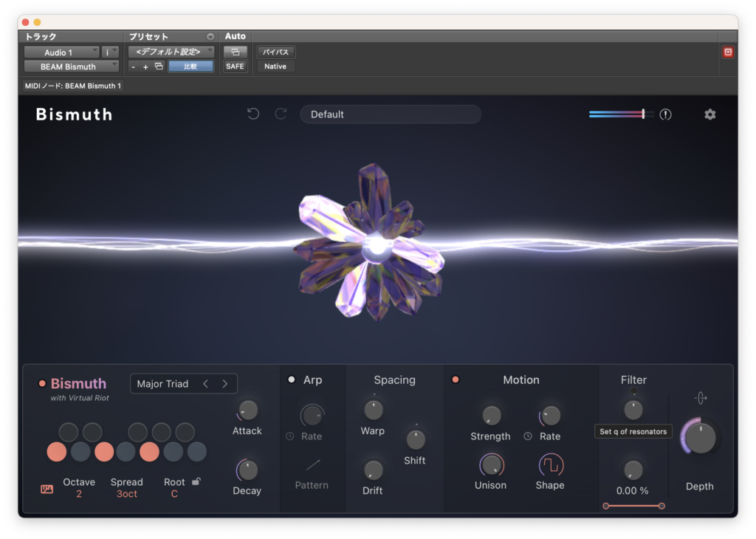
Task: Open plugin settings gear icon
Action: point(709,114)
